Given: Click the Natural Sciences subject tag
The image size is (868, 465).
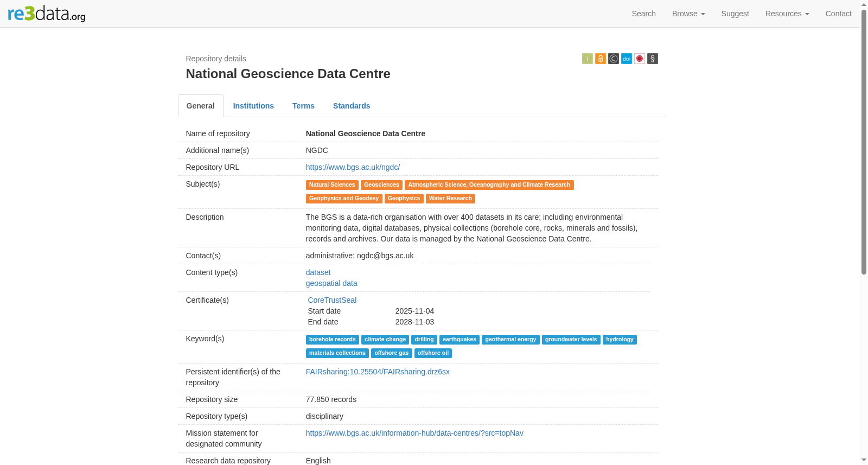Looking at the screenshot, I should pyautogui.click(x=332, y=185).
